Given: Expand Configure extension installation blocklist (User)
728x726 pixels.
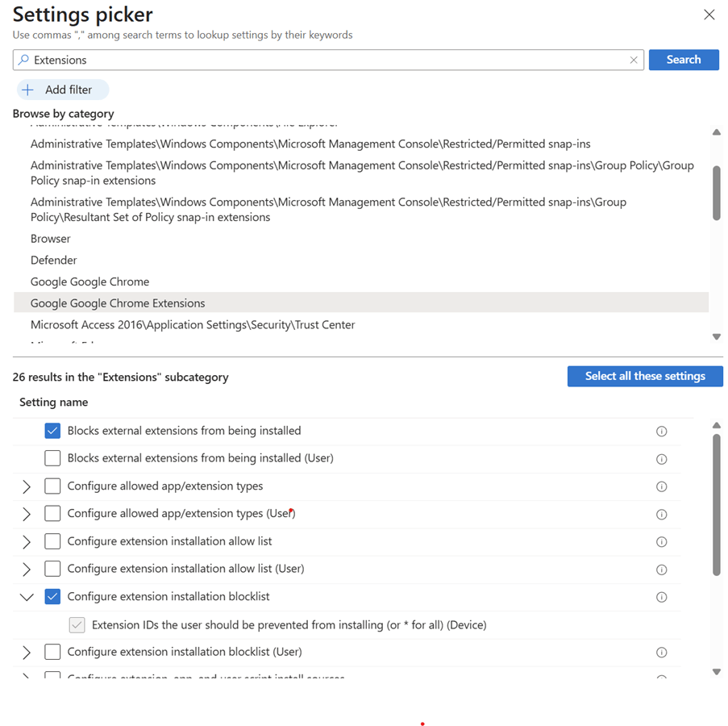Looking at the screenshot, I should (27, 652).
